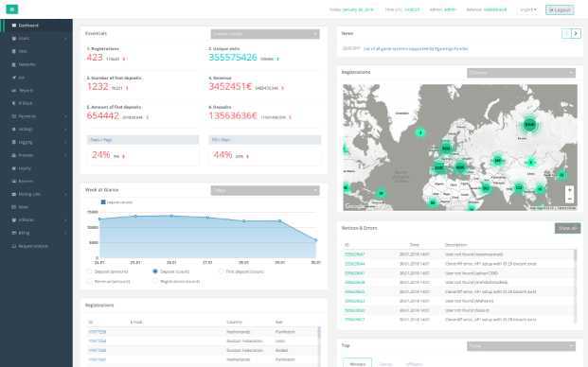Select the First deposit (count) radio button
Viewport: 588px width, 367px height.
click(221, 271)
